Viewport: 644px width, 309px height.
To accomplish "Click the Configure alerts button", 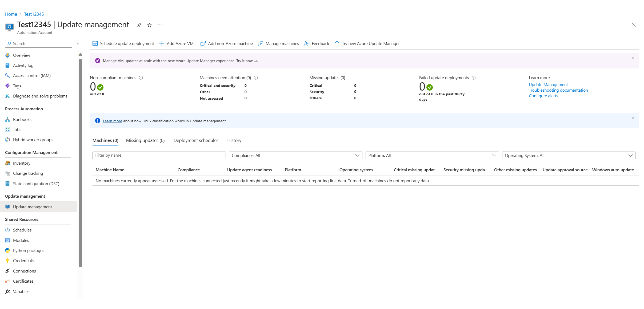I will (543, 96).
